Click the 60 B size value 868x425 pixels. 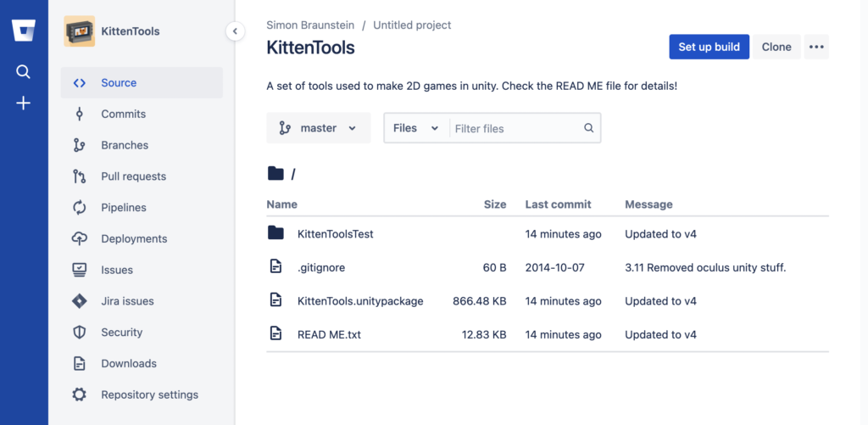(x=495, y=267)
